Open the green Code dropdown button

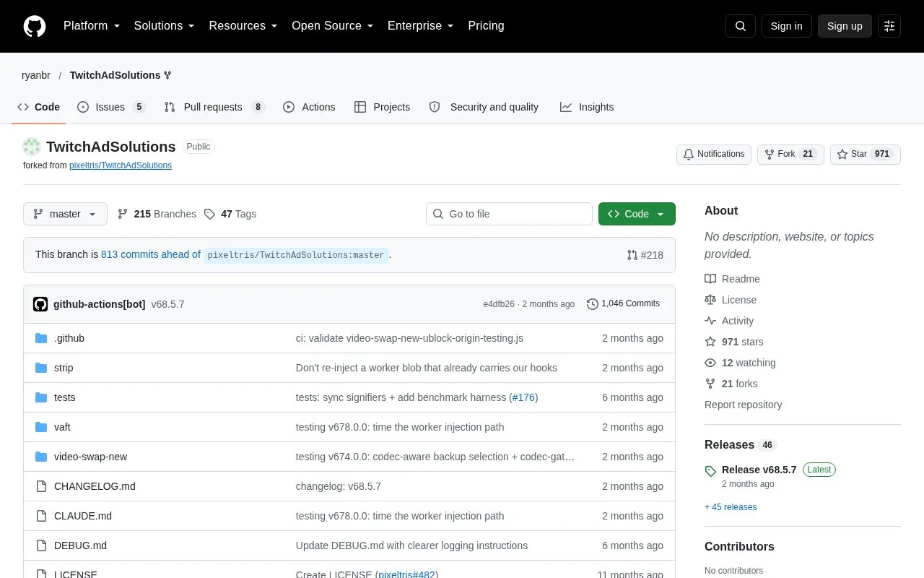[637, 214]
